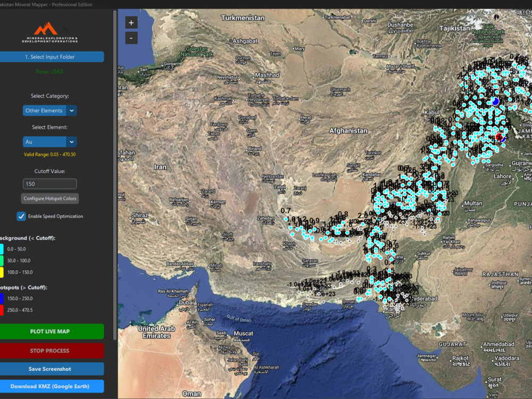Viewport: 532px width, 399px height.
Task: Click the Ahmedabad city label
Action: click(499, 344)
